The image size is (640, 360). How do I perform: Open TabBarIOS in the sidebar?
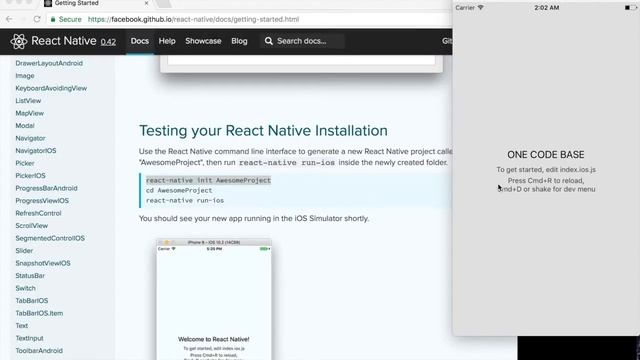(31, 301)
